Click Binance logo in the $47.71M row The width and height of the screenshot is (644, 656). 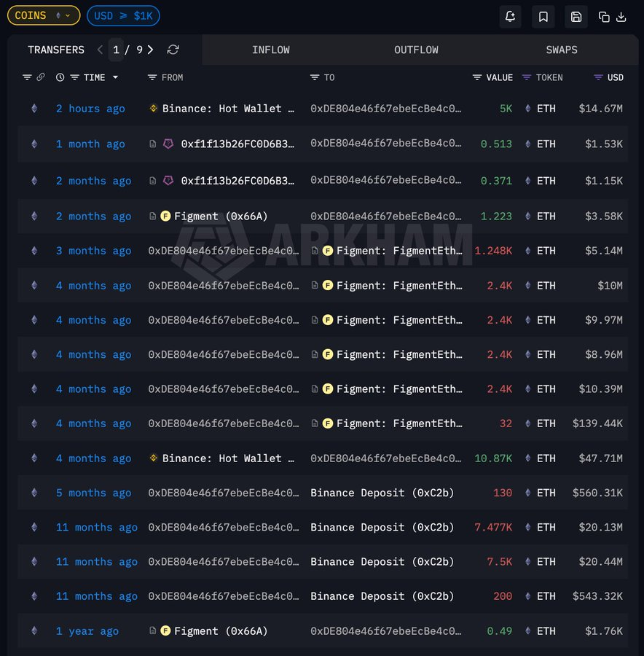tap(154, 458)
